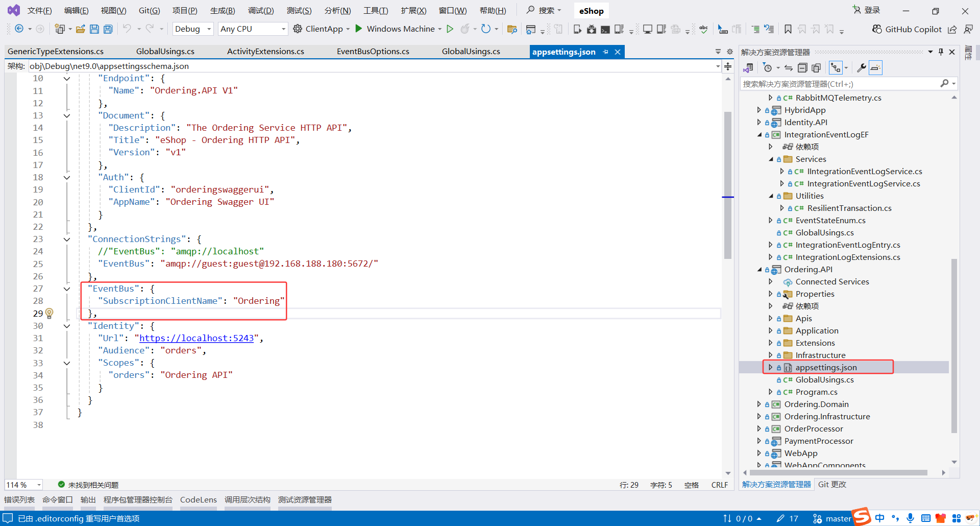Open the https://localhost:5243 link
Image resolution: width=980 pixels, height=526 pixels.
click(x=197, y=338)
